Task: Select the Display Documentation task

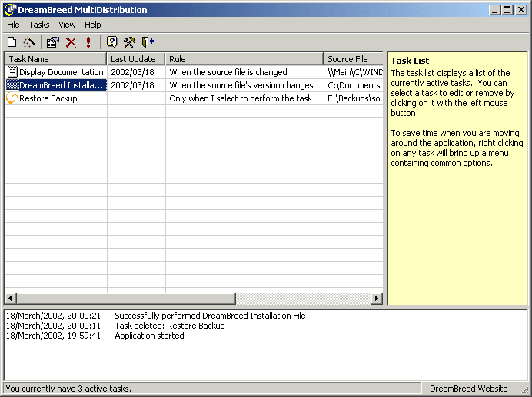Action: coord(61,72)
